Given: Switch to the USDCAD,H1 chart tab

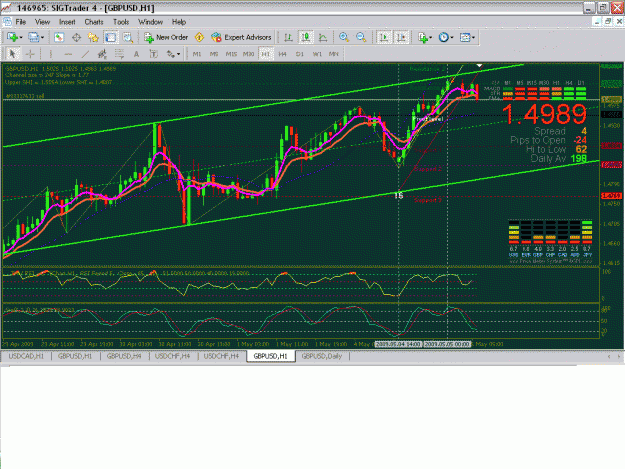Looking at the screenshot, I should pos(26,356).
